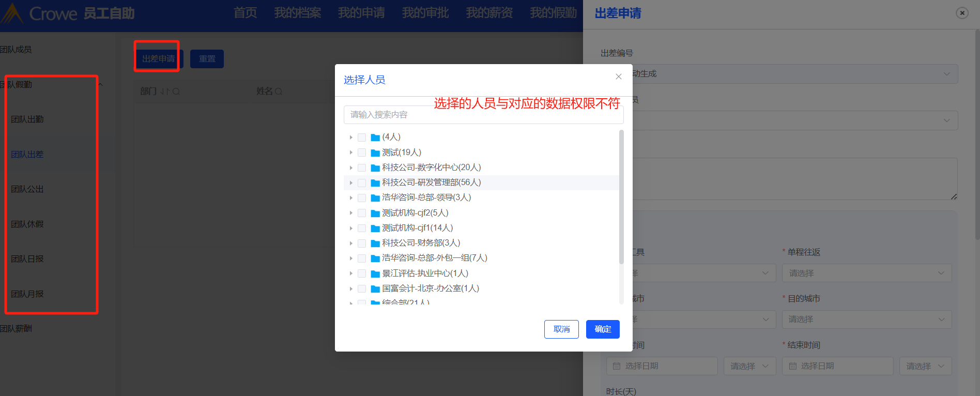Screen dimensions: 980x396
Task: Close the 出差申请 drawer with the circled X
Action: (962, 13)
